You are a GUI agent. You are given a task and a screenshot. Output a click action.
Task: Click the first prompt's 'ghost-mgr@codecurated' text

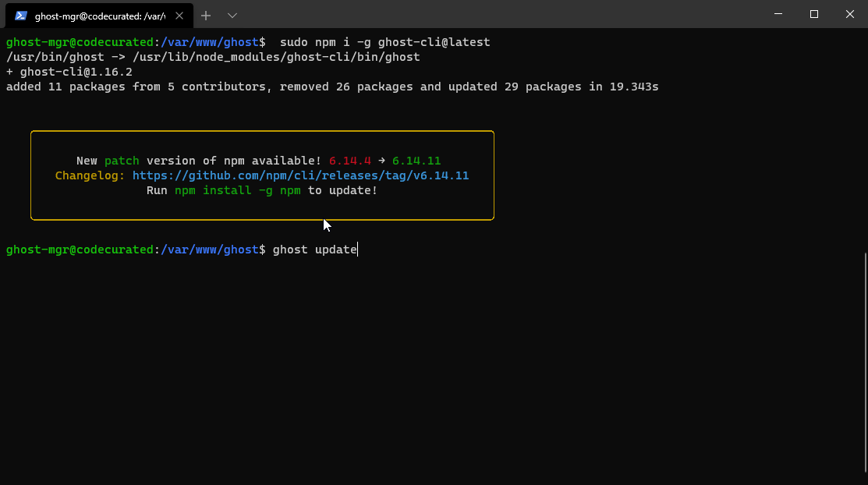pos(80,42)
